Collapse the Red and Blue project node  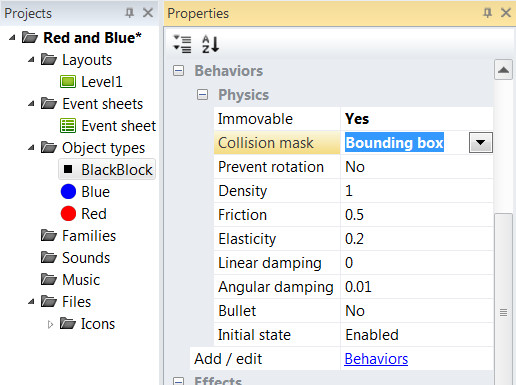(x=12, y=38)
